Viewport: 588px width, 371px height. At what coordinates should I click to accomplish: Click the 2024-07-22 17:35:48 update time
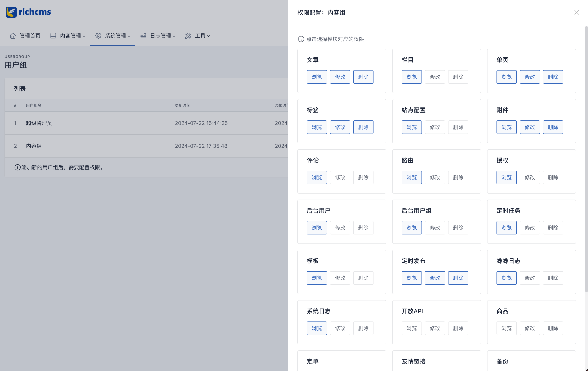[x=201, y=146]
